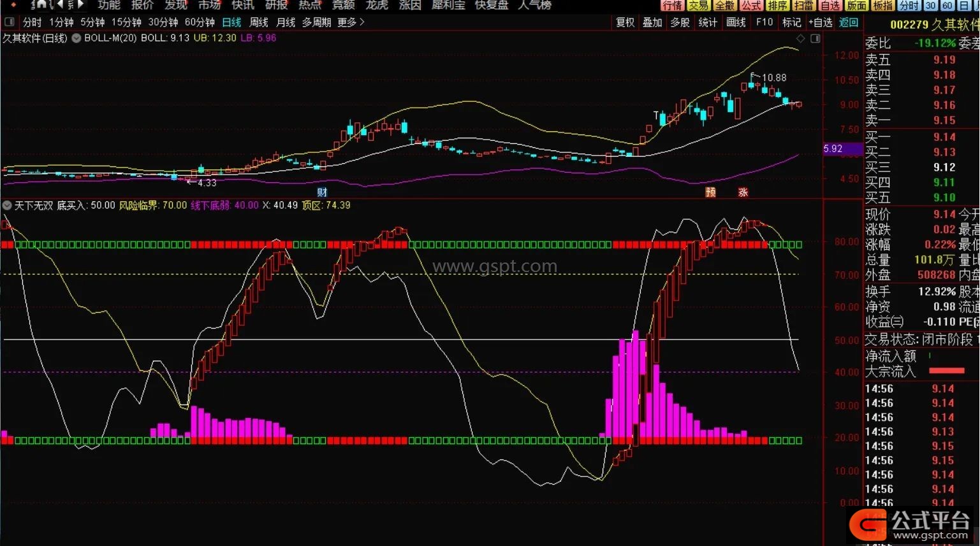Click the blue 分时 toolbar button

tap(909, 5)
